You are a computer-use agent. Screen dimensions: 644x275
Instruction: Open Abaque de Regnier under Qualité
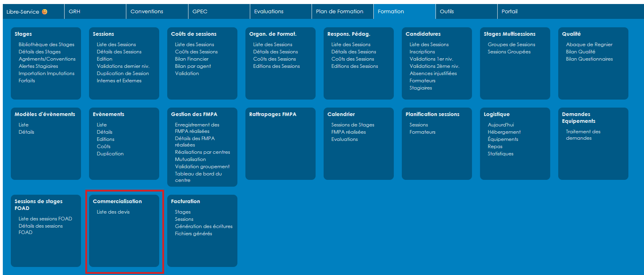[x=589, y=45]
